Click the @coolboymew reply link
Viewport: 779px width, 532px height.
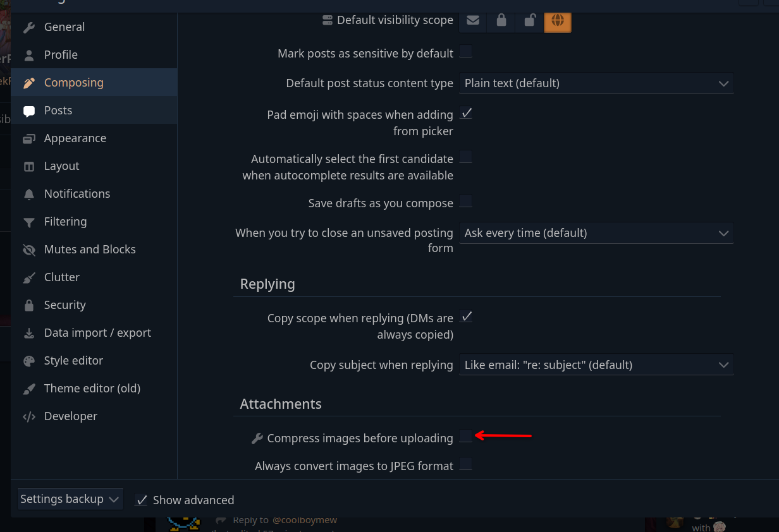coord(304,520)
